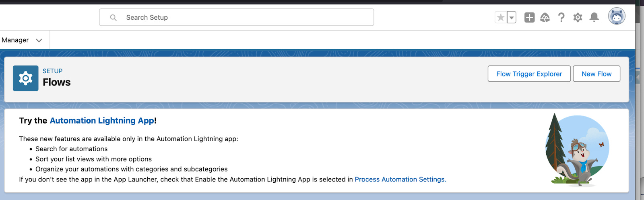Viewport: 644px width, 200px height.
Task: Click the Flows setup gear icon
Action: point(26,78)
